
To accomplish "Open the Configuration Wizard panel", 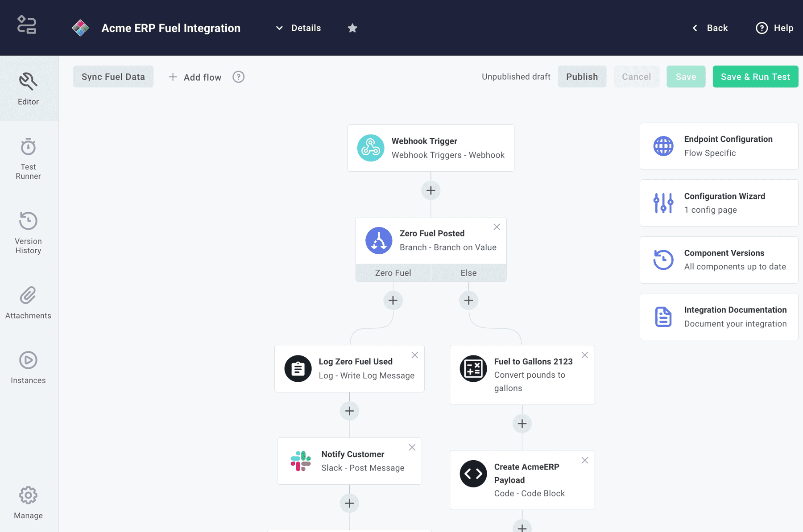I will tap(718, 203).
